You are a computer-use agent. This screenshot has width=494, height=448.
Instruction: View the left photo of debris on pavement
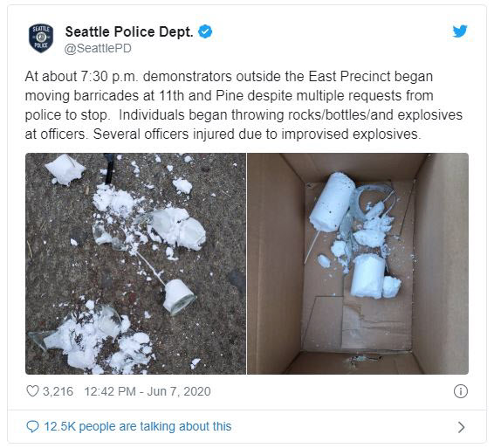[136, 264]
